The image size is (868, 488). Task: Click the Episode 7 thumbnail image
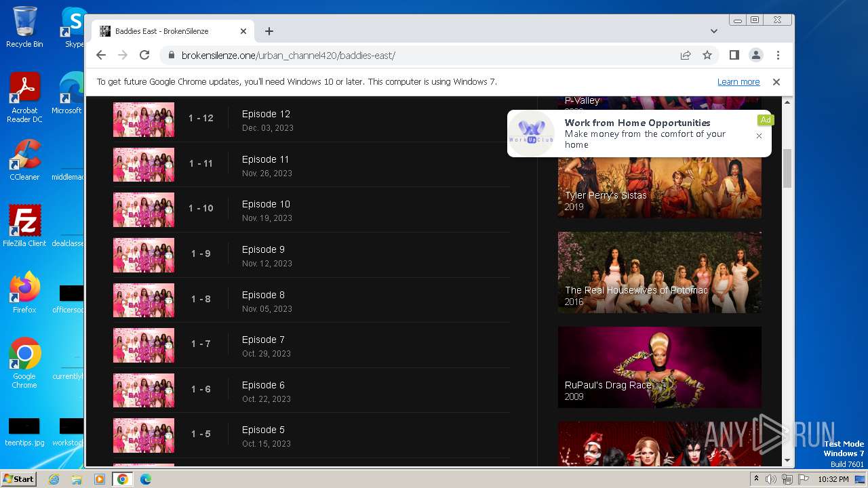(x=144, y=345)
